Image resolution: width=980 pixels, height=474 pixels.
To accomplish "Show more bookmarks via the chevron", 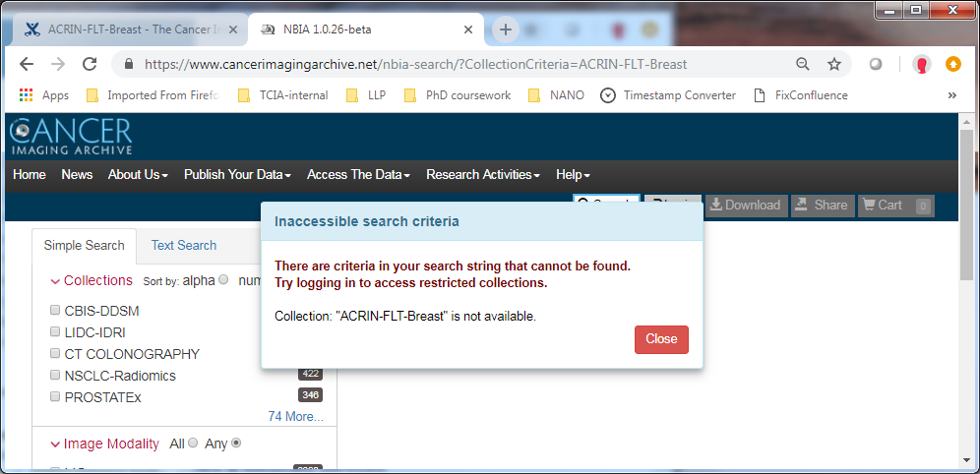I will point(951,95).
